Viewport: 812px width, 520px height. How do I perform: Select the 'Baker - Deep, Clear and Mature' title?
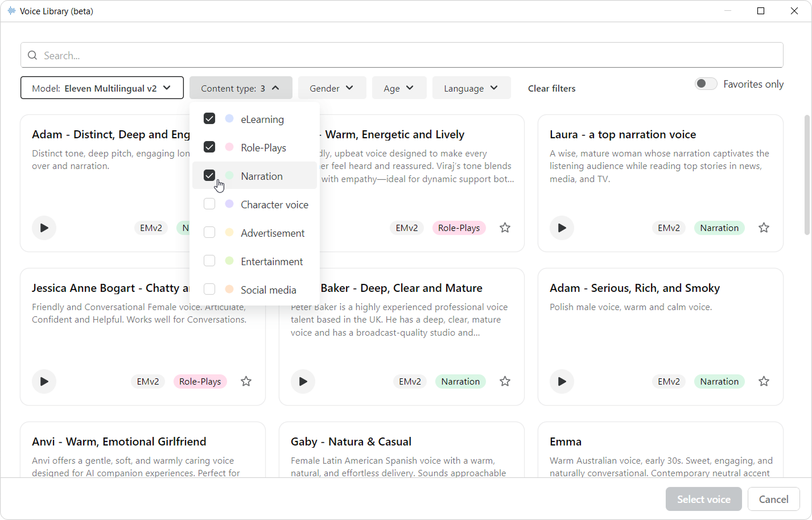click(x=402, y=288)
